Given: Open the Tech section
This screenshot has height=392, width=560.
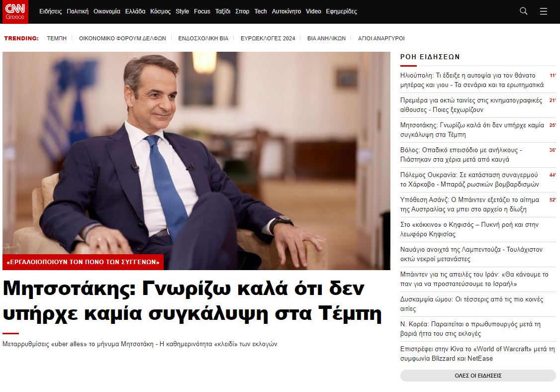Looking at the screenshot, I should pos(261,11).
